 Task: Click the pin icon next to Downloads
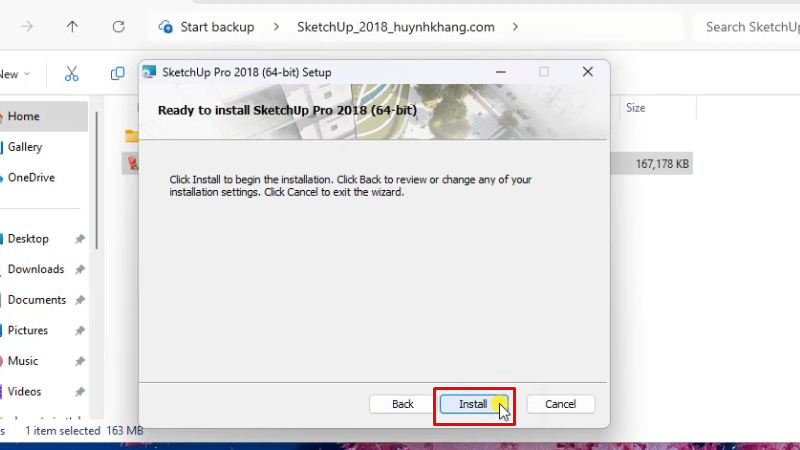click(80, 270)
